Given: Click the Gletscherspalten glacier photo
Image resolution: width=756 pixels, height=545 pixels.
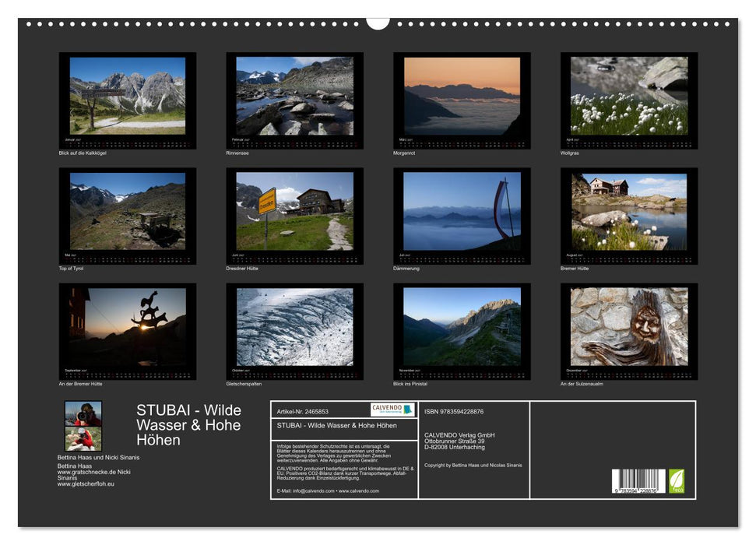Looking at the screenshot, I should [x=294, y=332].
